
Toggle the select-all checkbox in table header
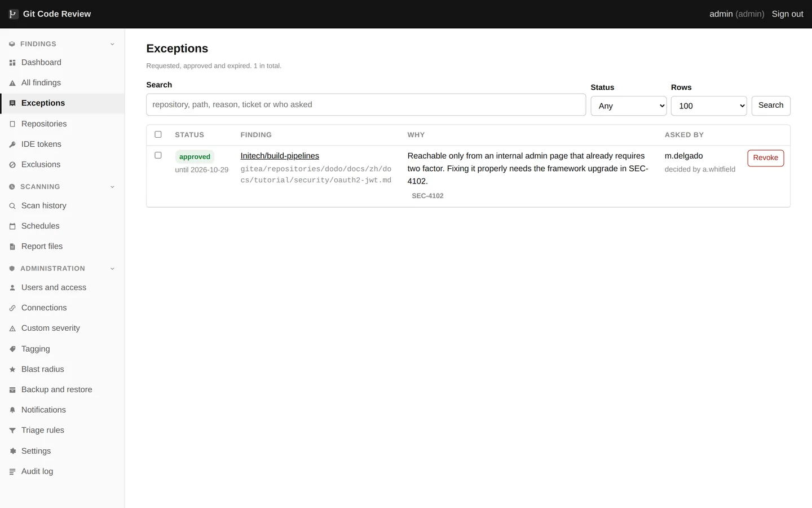click(x=158, y=134)
